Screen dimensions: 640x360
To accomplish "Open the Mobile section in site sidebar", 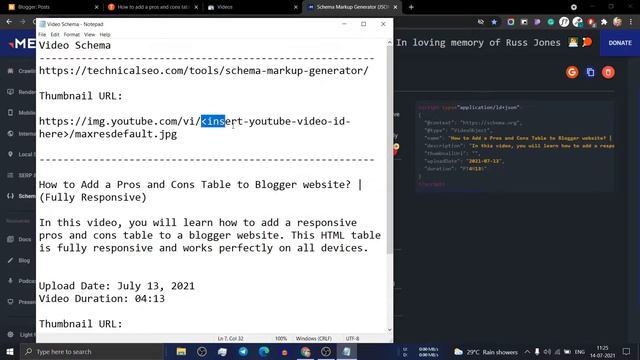I will pyautogui.click(x=21, y=113).
